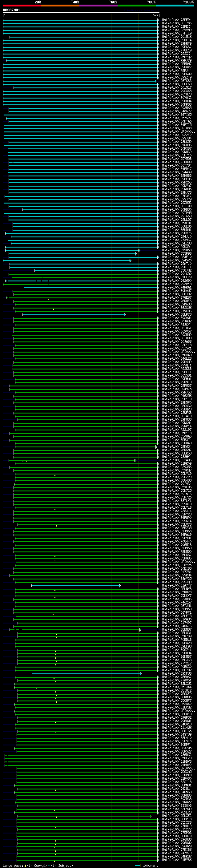The image size is (197, 868).
Task: Click the short cyan alignment bar of UniRef100_Q8LPC3
Action: 74,315
